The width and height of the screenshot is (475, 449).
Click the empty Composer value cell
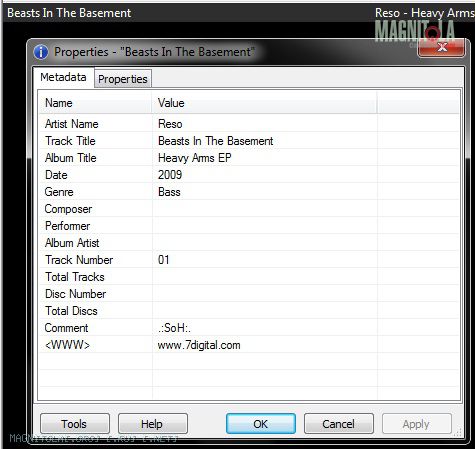point(265,209)
